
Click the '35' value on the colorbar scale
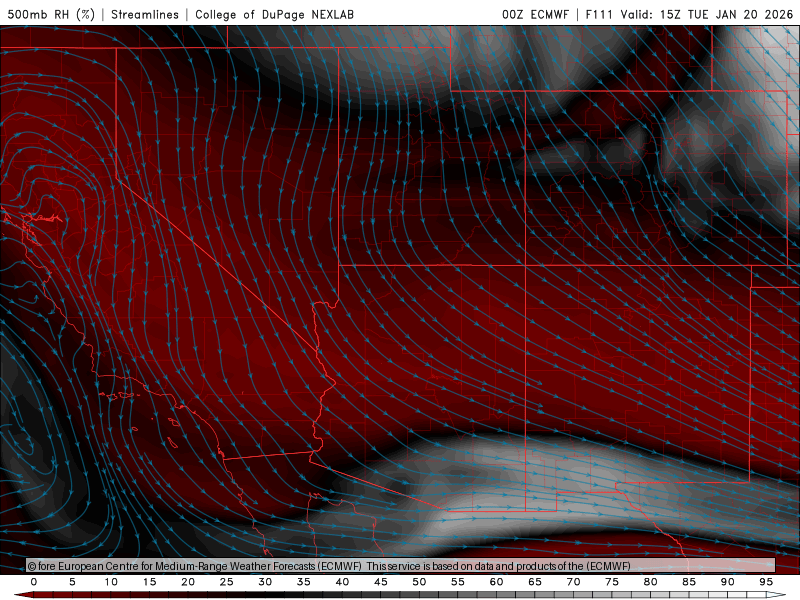304,582
